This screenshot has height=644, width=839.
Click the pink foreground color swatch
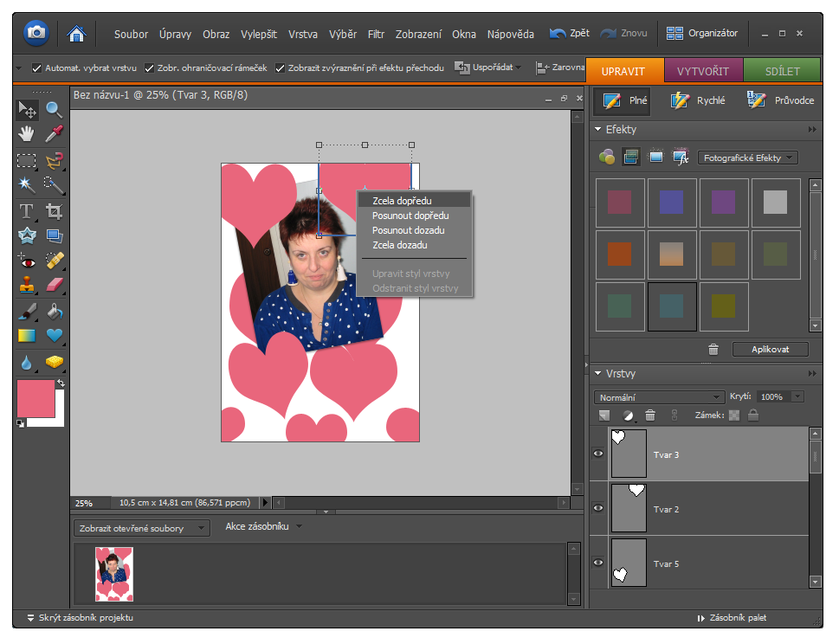point(35,399)
